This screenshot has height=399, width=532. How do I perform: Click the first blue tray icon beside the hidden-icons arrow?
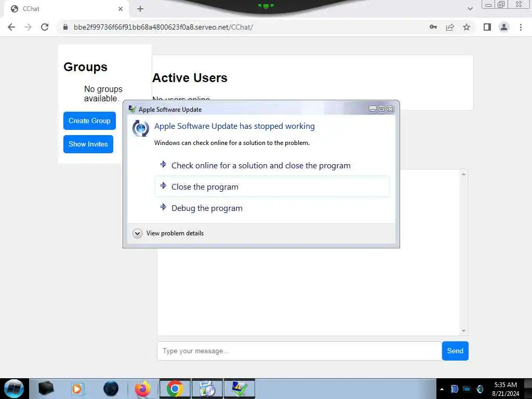point(454,389)
